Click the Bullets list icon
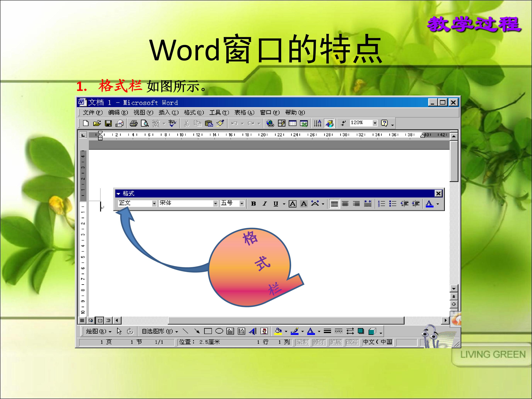 pos(393,204)
